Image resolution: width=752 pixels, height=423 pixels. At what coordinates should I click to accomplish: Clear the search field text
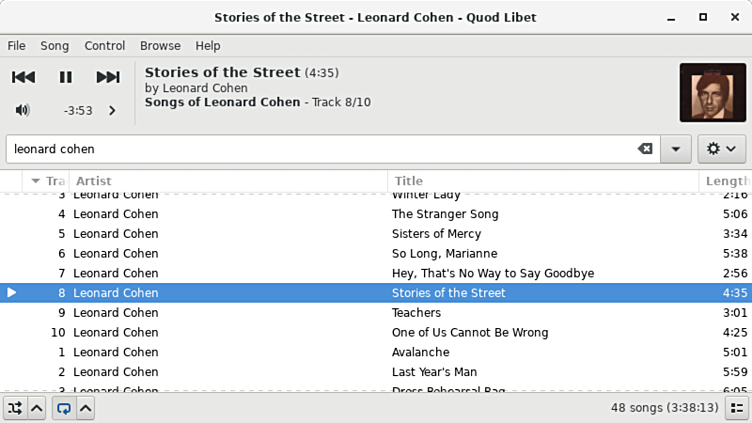[x=645, y=149]
